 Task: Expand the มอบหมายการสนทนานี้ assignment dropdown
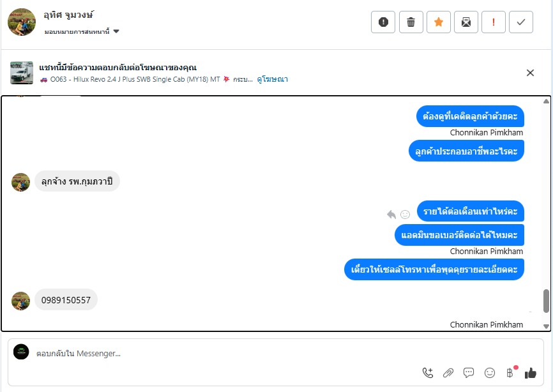[82, 32]
